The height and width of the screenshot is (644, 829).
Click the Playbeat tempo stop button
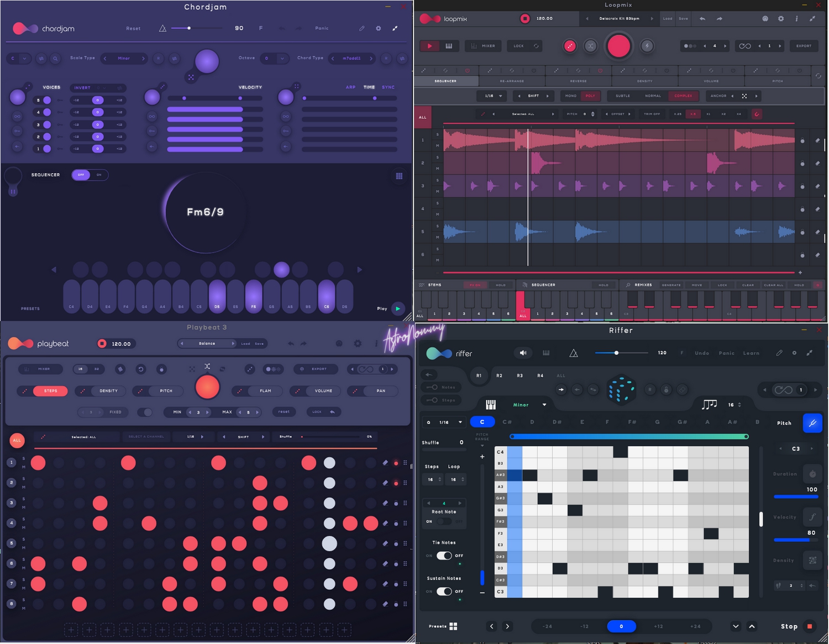pyautogui.click(x=102, y=343)
